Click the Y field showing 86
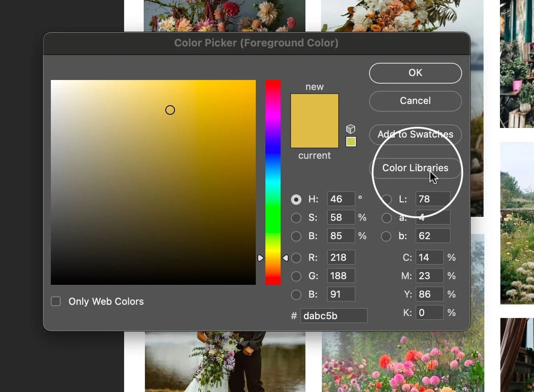534x392 pixels. pyautogui.click(x=430, y=294)
